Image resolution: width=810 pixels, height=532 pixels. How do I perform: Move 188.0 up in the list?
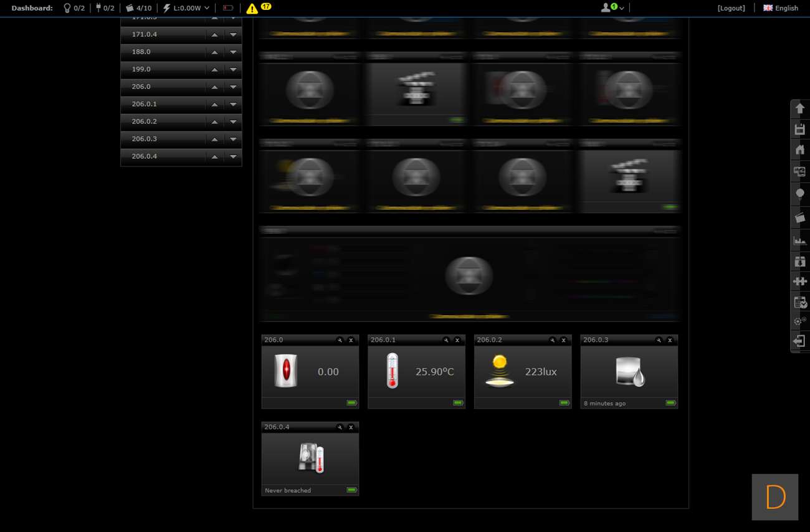(x=214, y=52)
